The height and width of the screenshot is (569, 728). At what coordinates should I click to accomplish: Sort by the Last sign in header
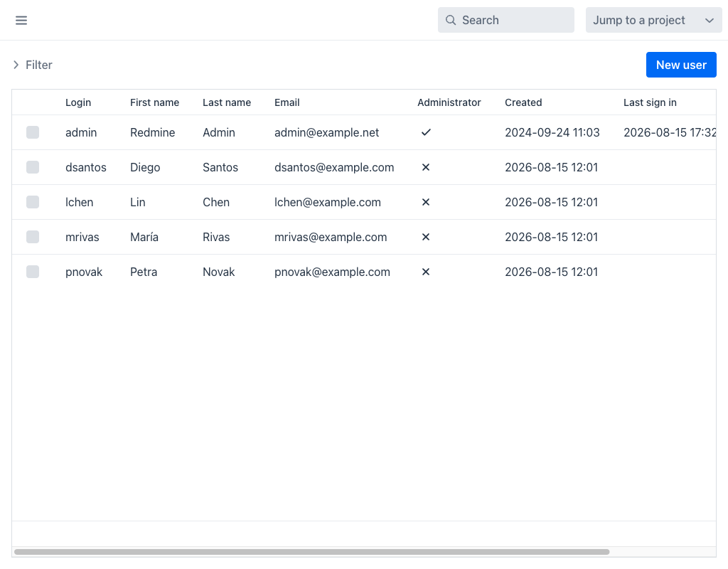pos(650,102)
